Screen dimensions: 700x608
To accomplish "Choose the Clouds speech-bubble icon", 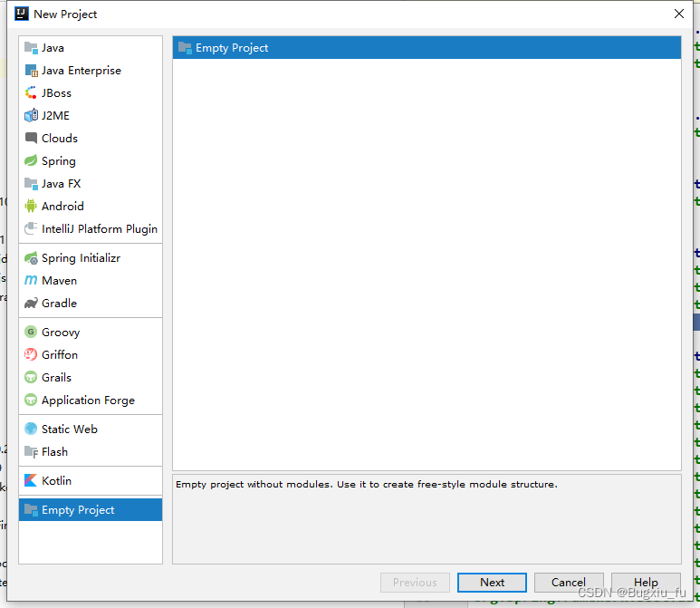I will click(31, 138).
